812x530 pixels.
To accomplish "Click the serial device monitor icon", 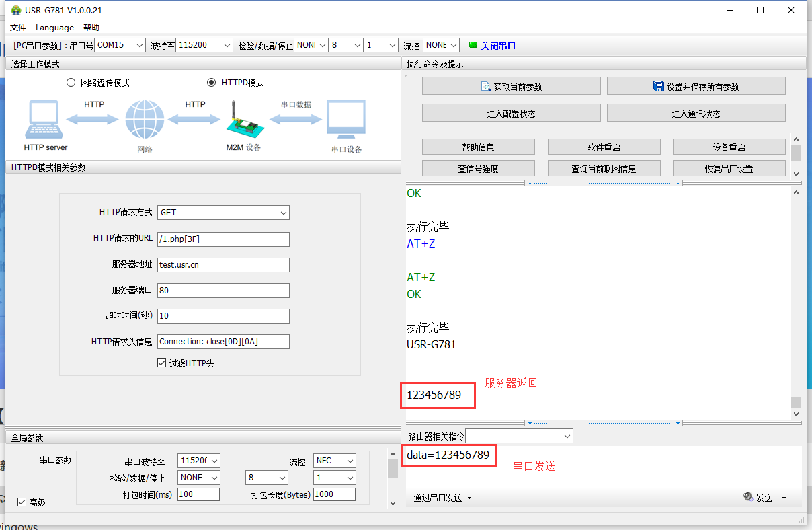I will click(x=346, y=120).
